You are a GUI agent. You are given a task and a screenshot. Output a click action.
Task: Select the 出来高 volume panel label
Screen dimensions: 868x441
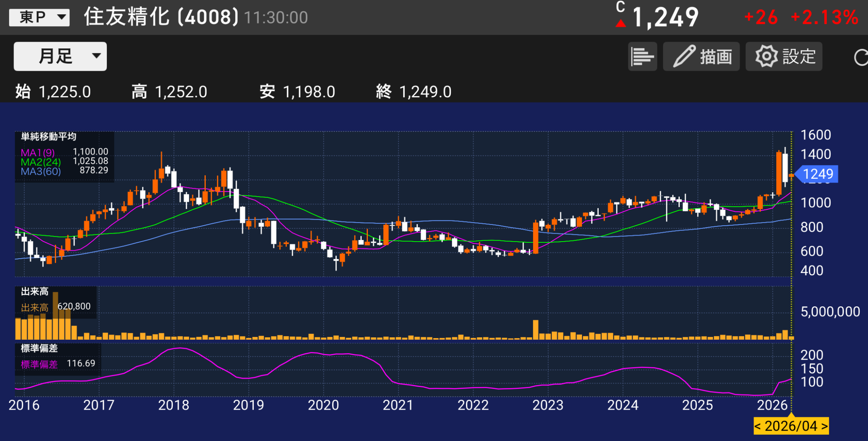coord(35,292)
